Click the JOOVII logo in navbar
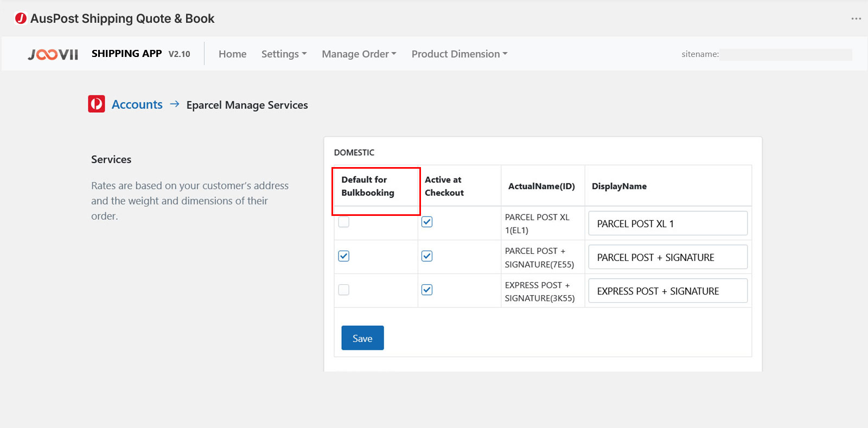This screenshot has height=428, width=868. (53, 54)
